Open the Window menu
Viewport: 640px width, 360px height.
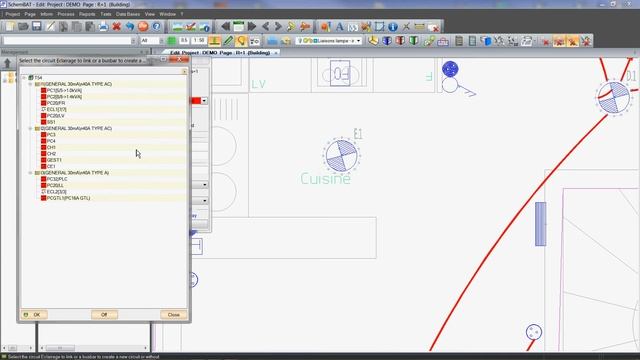click(167, 14)
